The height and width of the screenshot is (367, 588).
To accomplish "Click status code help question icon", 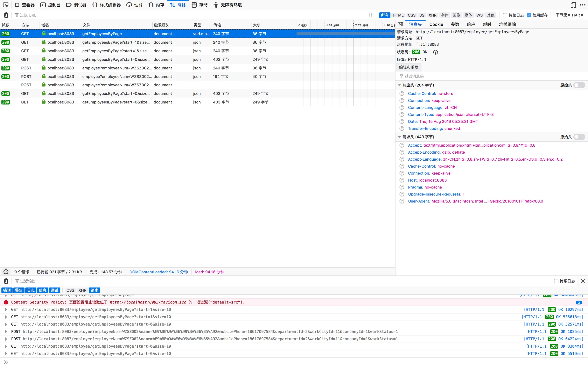I will click(x=435, y=52).
